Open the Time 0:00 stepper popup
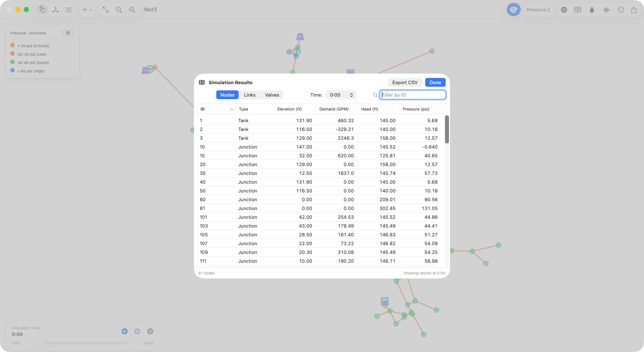644x352 pixels. point(341,95)
